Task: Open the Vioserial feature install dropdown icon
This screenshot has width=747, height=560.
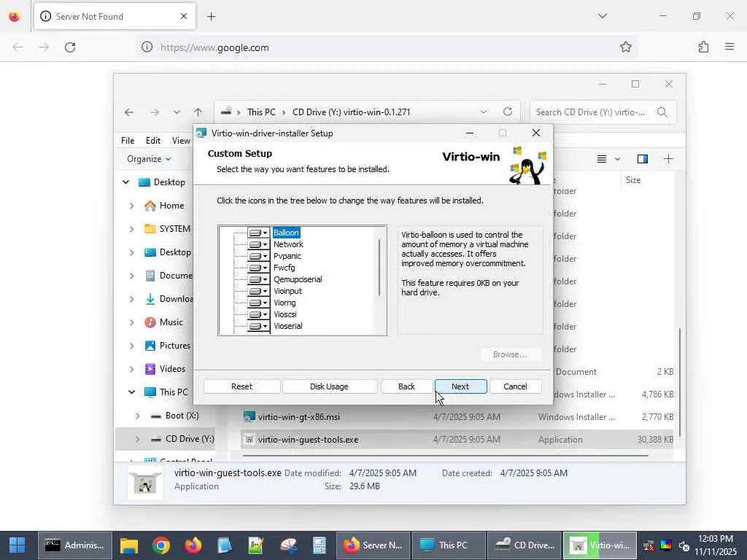Action: tap(258, 326)
